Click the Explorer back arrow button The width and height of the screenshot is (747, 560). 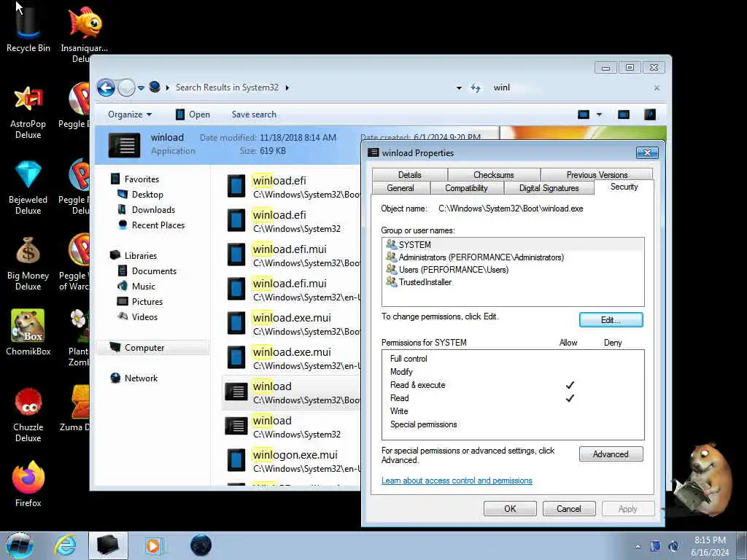coord(106,87)
